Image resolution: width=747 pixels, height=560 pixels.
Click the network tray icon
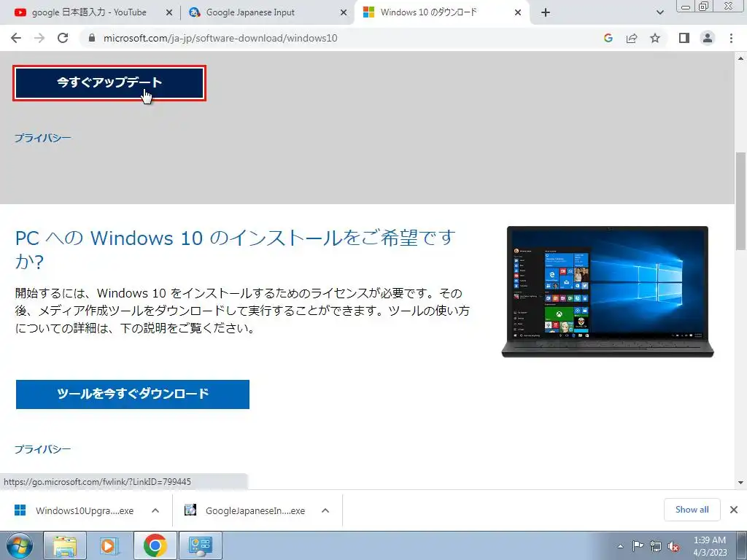(656, 546)
